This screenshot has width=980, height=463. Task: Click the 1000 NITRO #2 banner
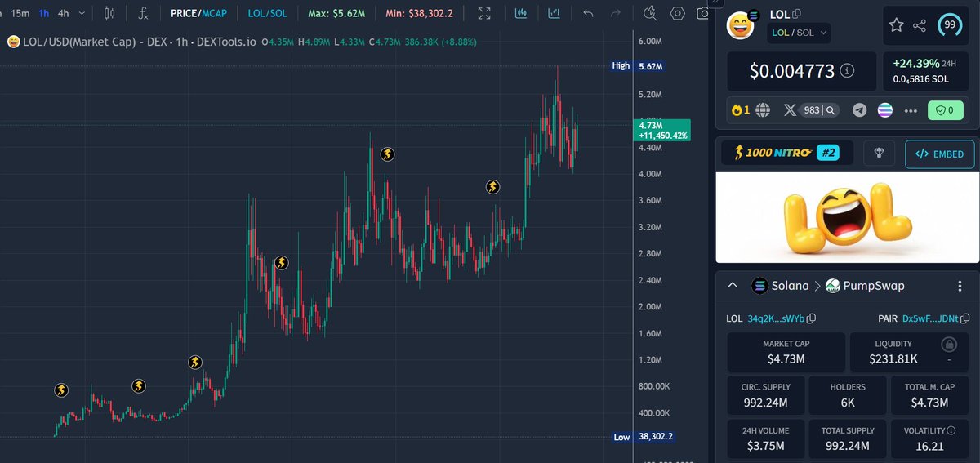(788, 153)
